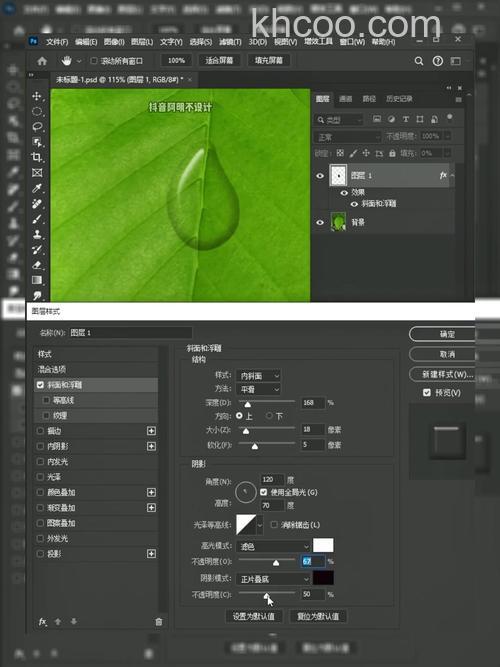The height and width of the screenshot is (667, 500).
Task: Open the Gloss Contour picker arrow
Action: coord(260,525)
